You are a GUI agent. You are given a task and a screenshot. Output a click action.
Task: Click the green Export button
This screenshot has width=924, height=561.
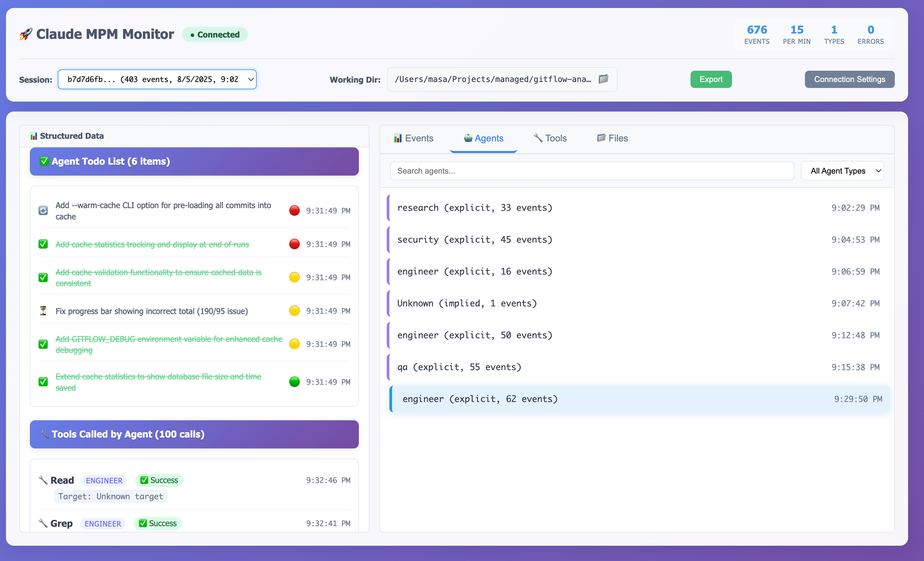point(711,79)
